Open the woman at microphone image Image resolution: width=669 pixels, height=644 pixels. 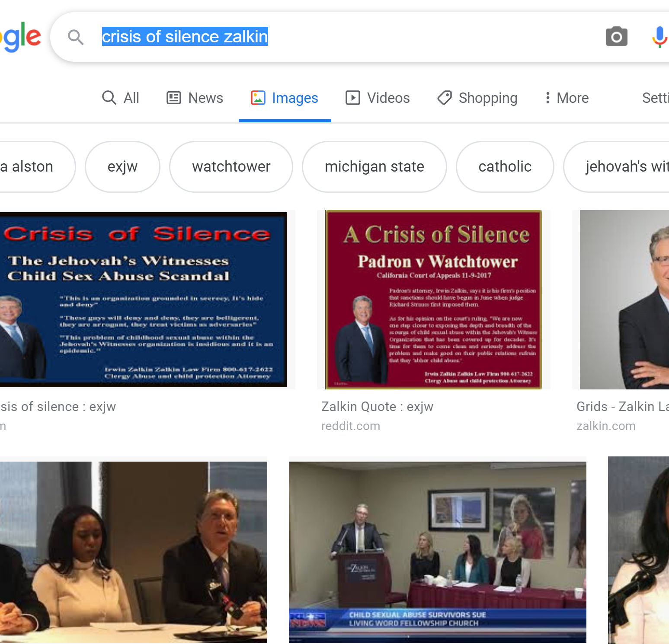click(x=638, y=550)
